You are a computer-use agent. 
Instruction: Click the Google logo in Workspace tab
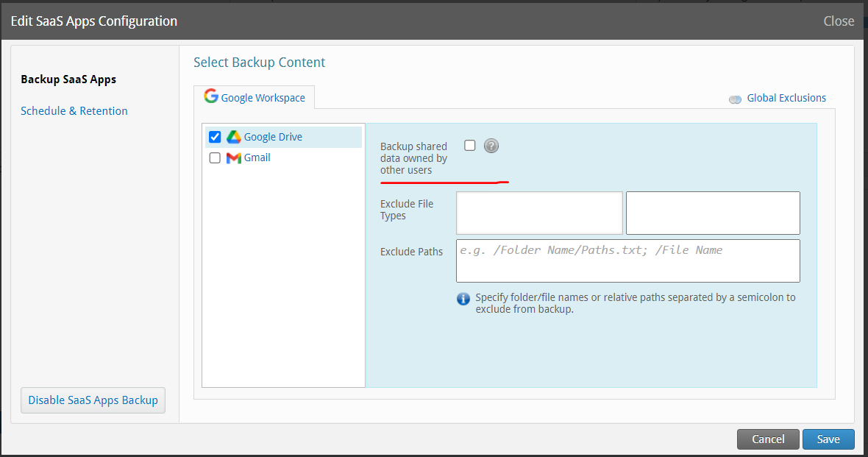[x=211, y=96]
